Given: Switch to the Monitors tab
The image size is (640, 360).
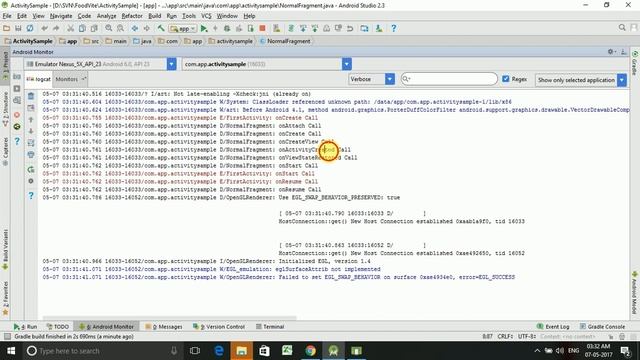Looking at the screenshot, I should tap(70, 79).
